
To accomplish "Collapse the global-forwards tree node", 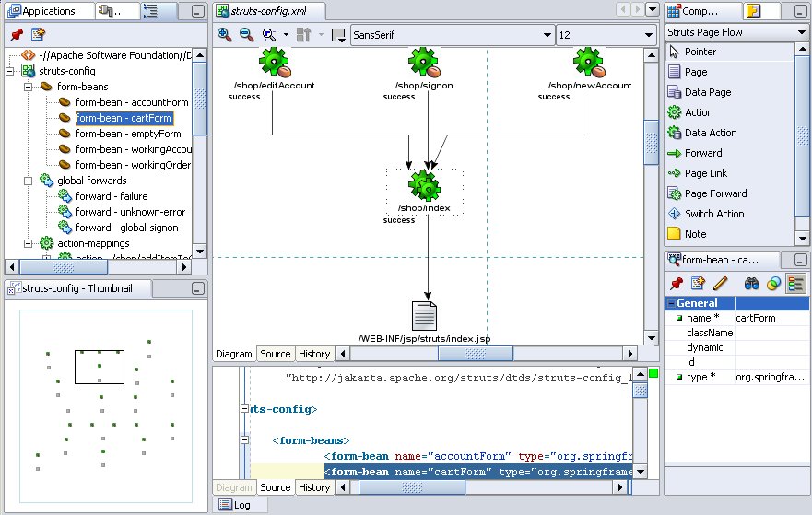I will coord(29,181).
